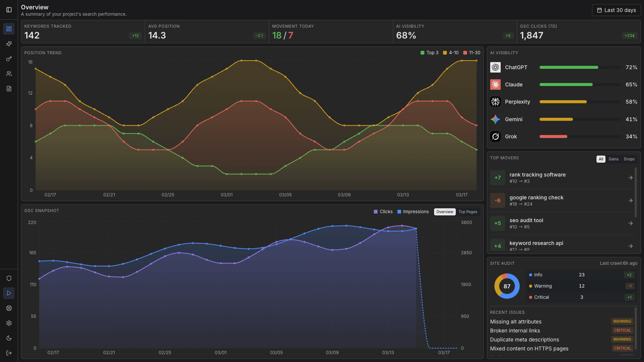The width and height of the screenshot is (644, 362).
Task: Open details arrow for seo audit tool
Action: 631,223
